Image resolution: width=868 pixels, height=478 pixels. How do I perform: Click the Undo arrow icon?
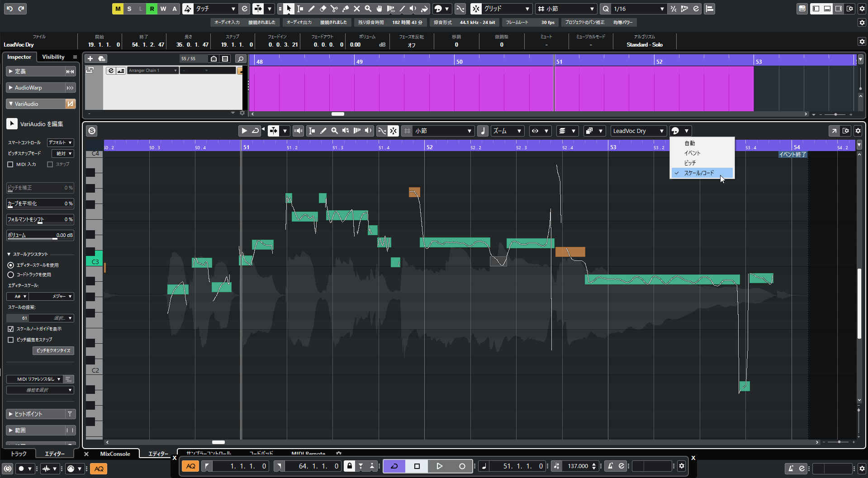(x=9, y=9)
